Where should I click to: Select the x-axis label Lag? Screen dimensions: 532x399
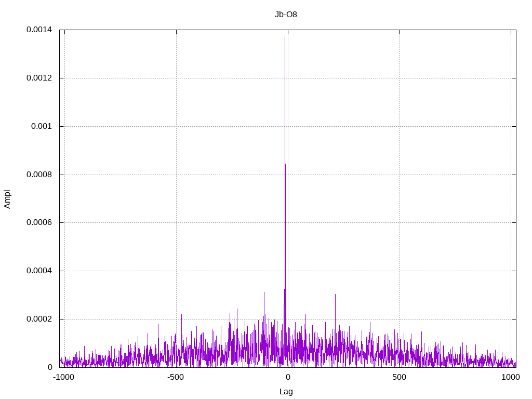(x=286, y=392)
